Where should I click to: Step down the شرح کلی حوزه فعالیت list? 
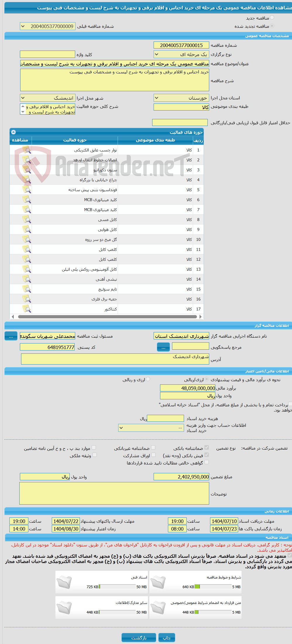[23, 112]
